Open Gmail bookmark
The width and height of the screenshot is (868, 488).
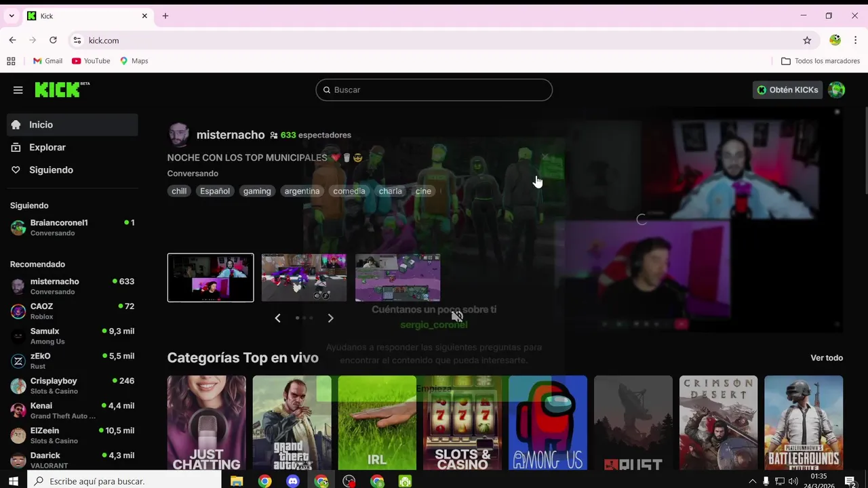47,61
